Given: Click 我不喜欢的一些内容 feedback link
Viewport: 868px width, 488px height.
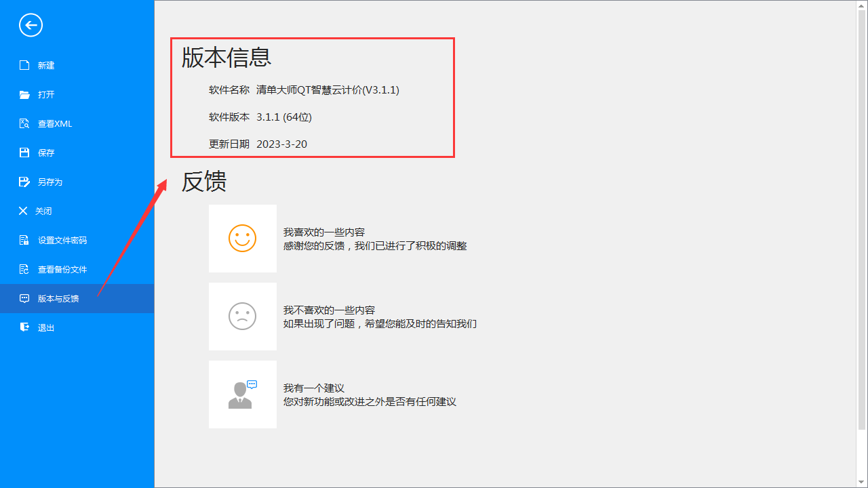Looking at the screenshot, I should [x=330, y=310].
